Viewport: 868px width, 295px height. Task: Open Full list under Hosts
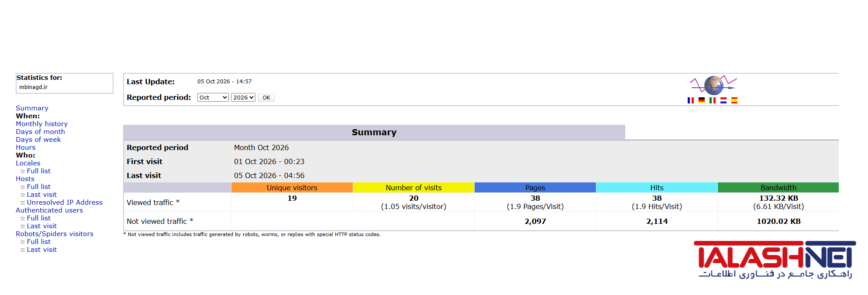coord(38,187)
